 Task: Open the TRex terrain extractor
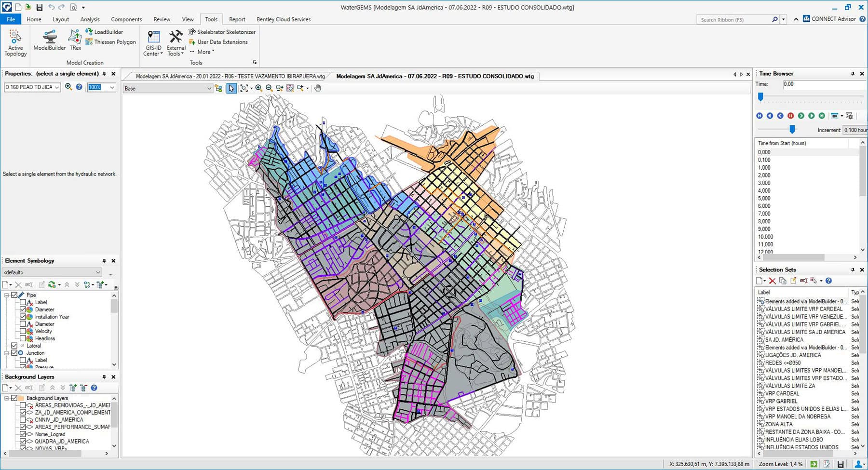[x=75, y=40]
